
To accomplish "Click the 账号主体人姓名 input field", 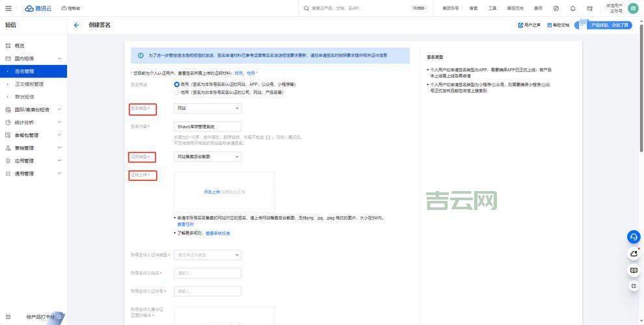I will pos(208,273).
